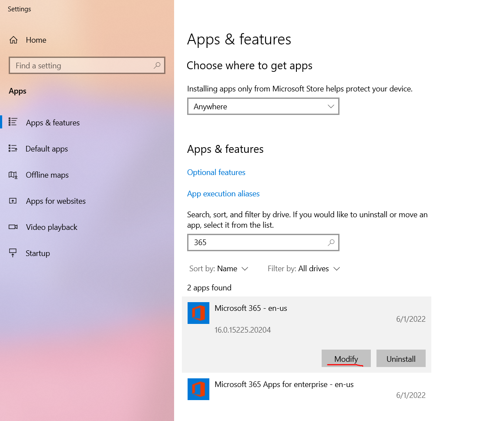Open Default apps settings page

point(47,148)
